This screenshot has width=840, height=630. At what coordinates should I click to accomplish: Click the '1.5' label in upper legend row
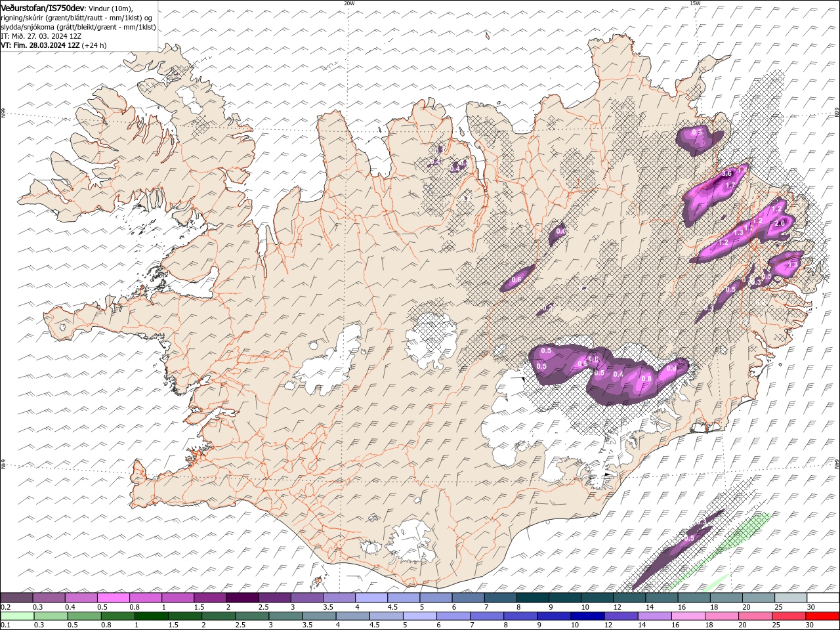199,607
